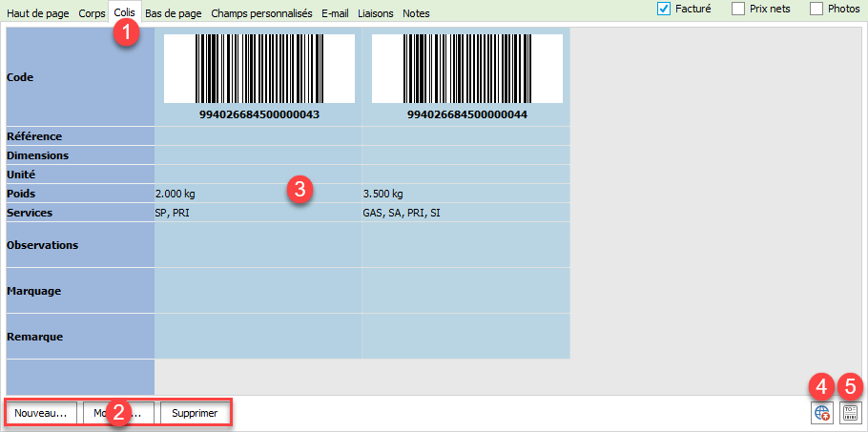Image resolution: width=868 pixels, height=432 pixels.
Task: Select the 3.500 kg weight cell
Action: coord(465,194)
